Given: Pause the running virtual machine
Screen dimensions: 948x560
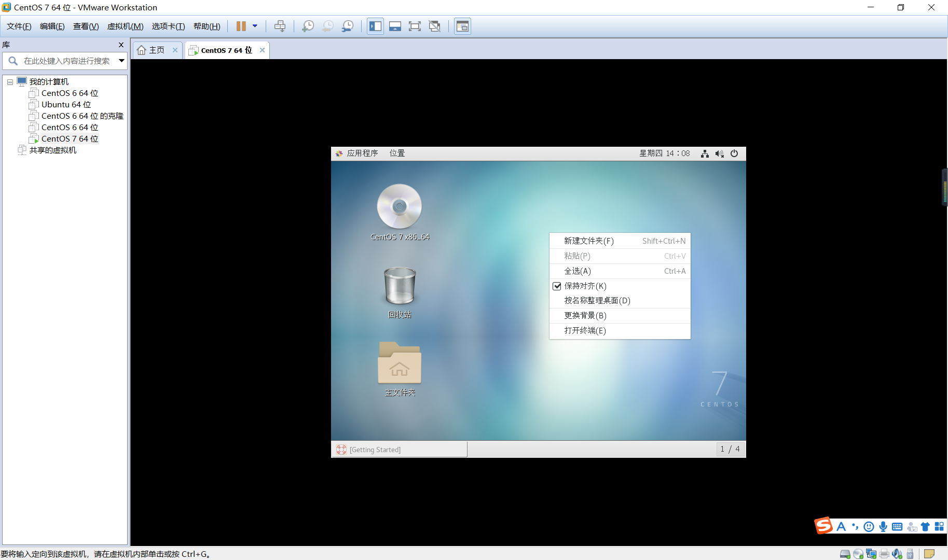Looking at the screenshot, I should tap(241, 26).
